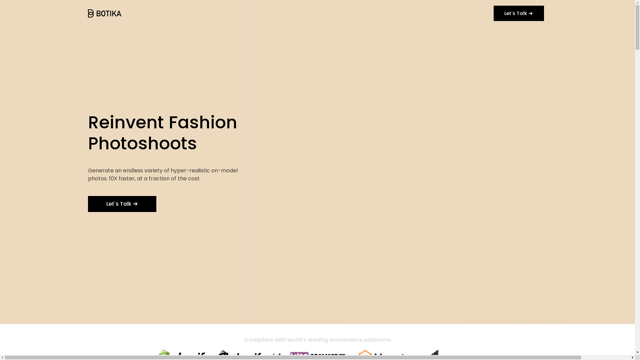The image size is (640, 360).
Task: Click the vertical scrollbar down arrow
Action: point(638,353)
